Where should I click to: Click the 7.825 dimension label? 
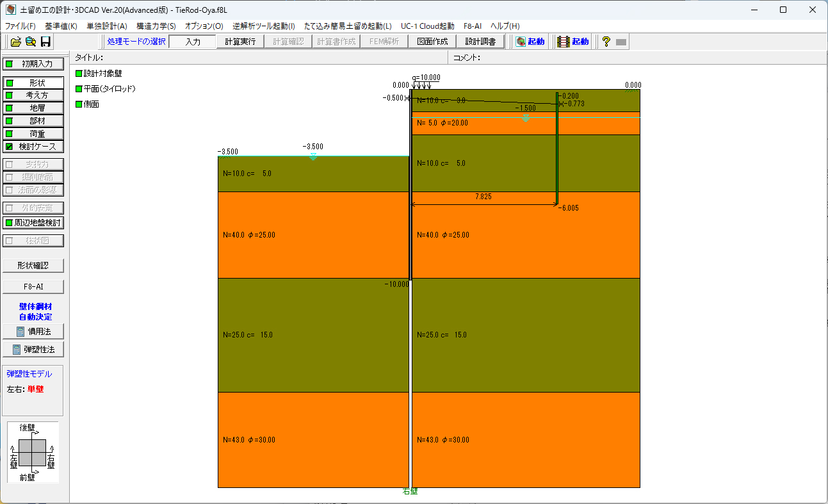tap(483, 197)
